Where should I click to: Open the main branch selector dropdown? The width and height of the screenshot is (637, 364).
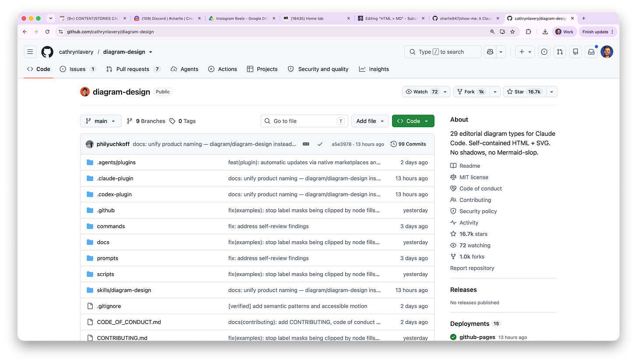pos(101,121)
